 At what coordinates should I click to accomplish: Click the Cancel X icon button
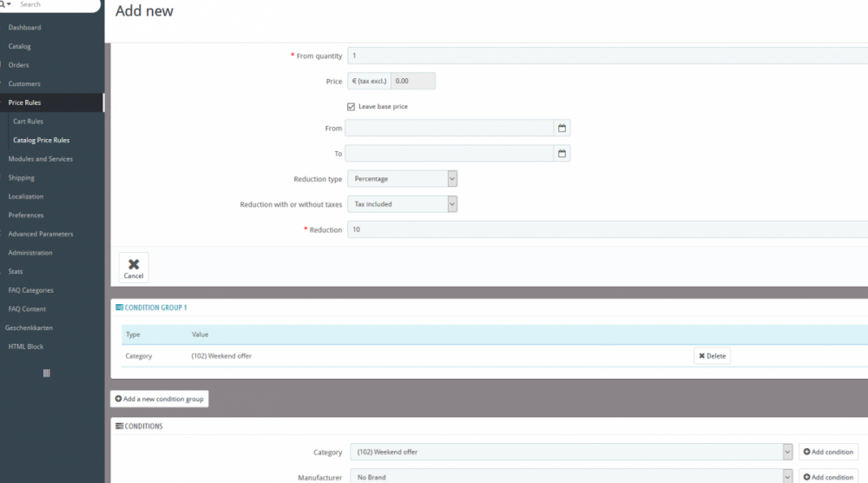(134, 268)
